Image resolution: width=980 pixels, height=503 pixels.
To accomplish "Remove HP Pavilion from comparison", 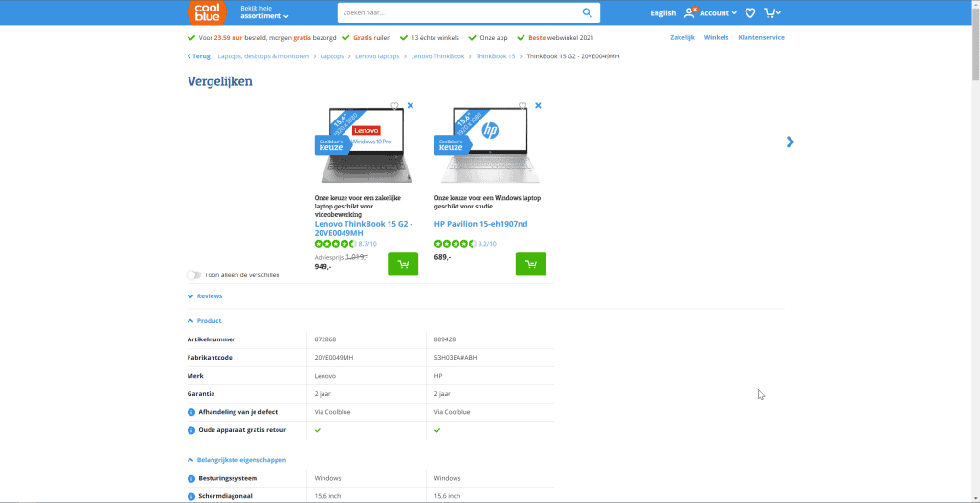I will [538, 105].
